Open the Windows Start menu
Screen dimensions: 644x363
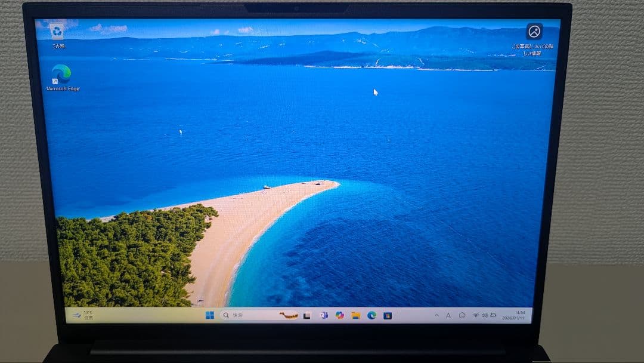point(210,315)
